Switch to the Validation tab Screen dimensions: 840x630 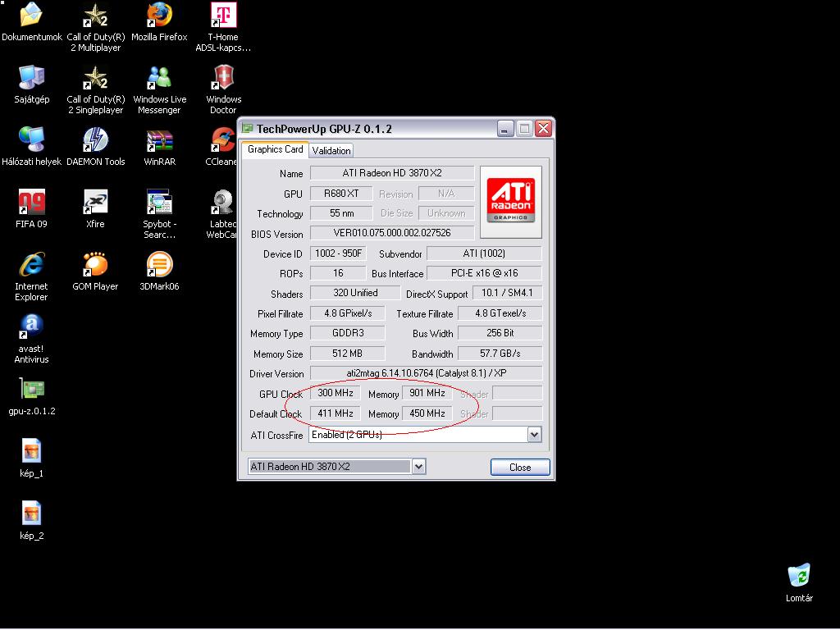[331, 151]
